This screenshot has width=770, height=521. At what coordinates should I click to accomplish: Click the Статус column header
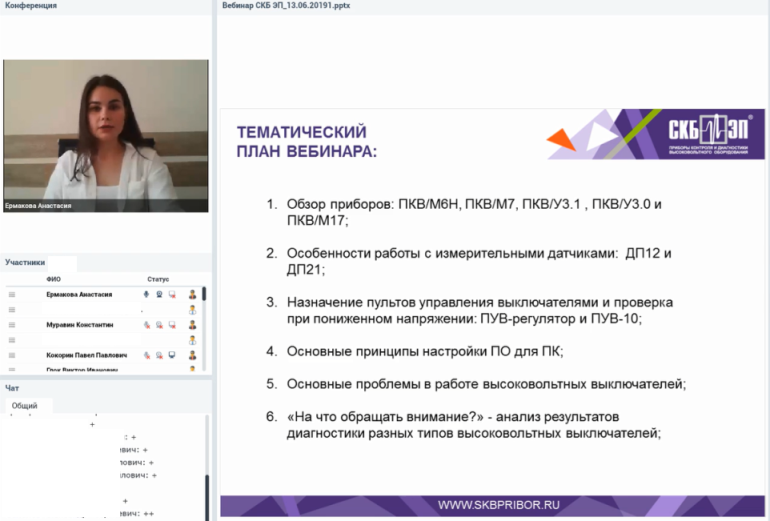click(158, 279)
